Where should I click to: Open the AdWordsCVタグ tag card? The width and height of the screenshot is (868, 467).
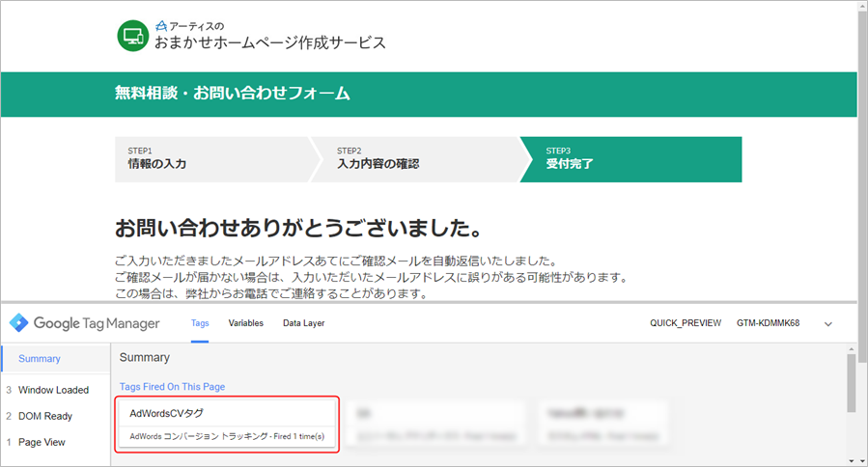click(x=227, y=425)
